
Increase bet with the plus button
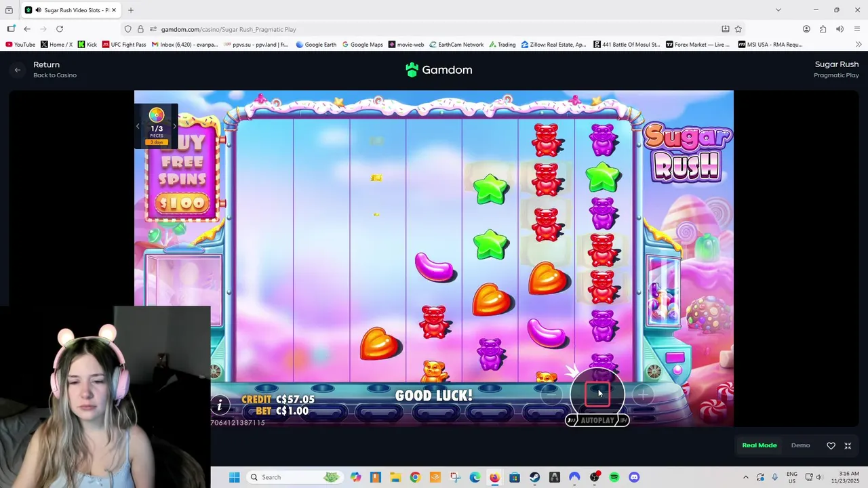[643, 394]
